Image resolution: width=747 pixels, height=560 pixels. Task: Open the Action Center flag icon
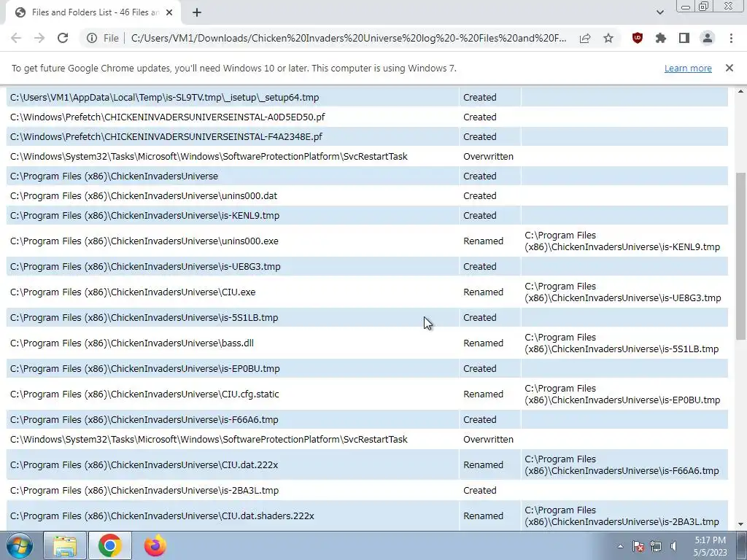click(x=638, y=547)
